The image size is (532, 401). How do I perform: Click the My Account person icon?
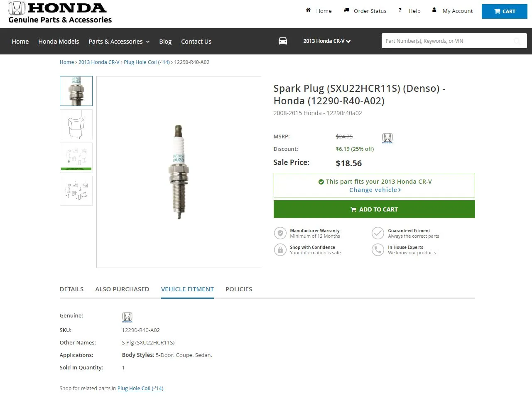[x=434, y=10]
